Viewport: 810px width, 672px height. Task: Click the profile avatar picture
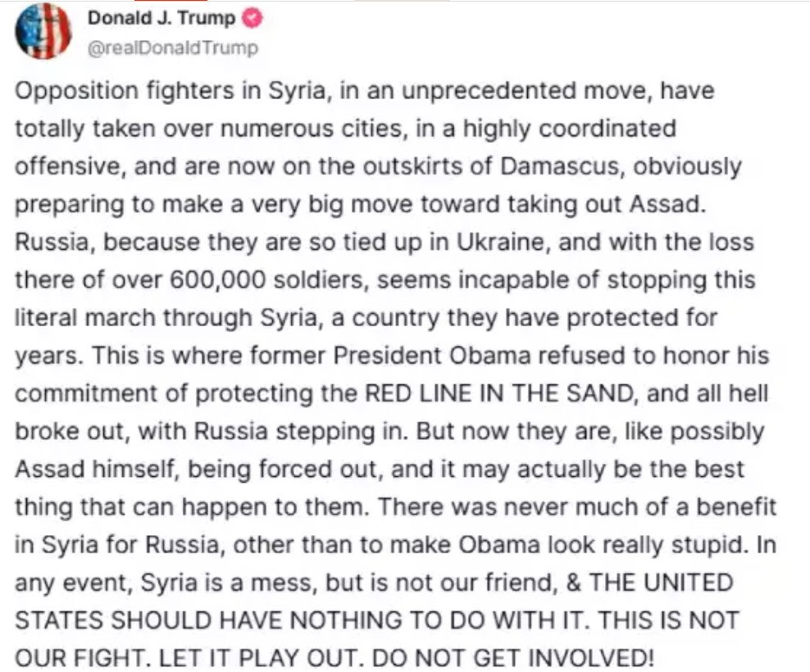[x=43, y=30]
